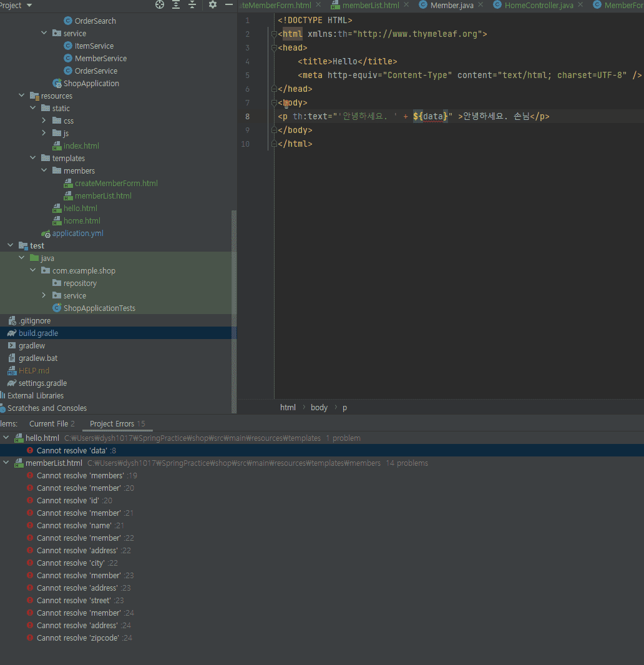The height and width of the screenshot is (665, 644).
Task: Open hello.html in the project tree
Action: pos(80,208)
